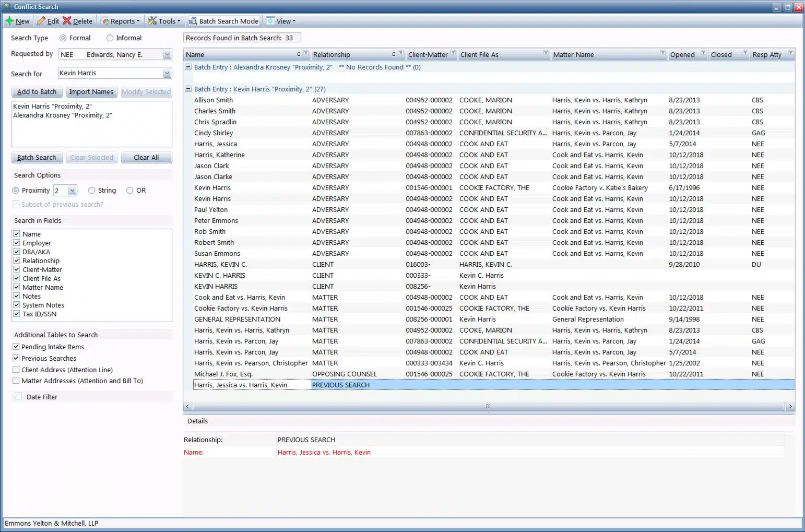Click the Add to Batch button
This screenshot has height=532, width=805.
[x=37, y=92]
